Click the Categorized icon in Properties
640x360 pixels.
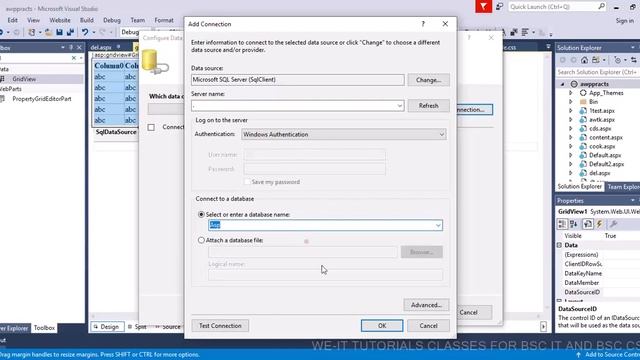562,224
